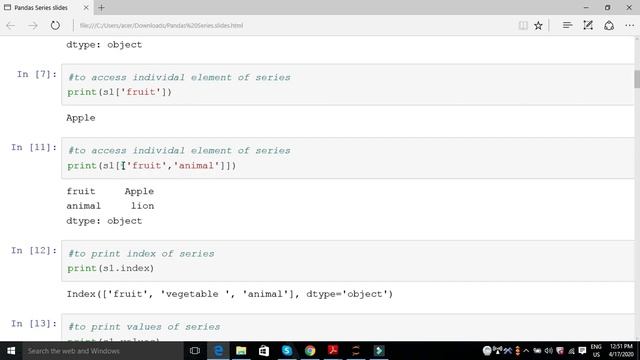Screen dimensions: 640x360
Task: Click comment '#to print values of series'
Action: pyautogui.click(x=144, y=327)
